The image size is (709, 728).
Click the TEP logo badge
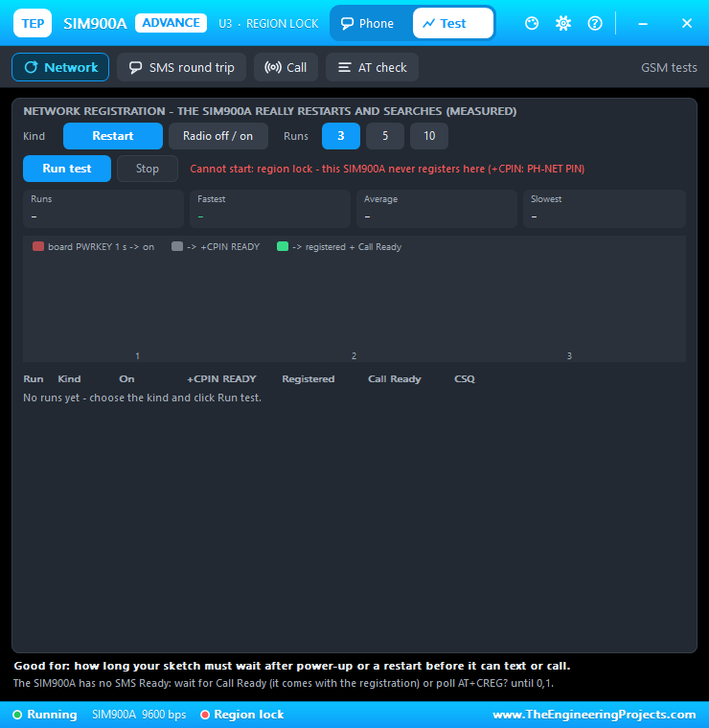[33, 23]
